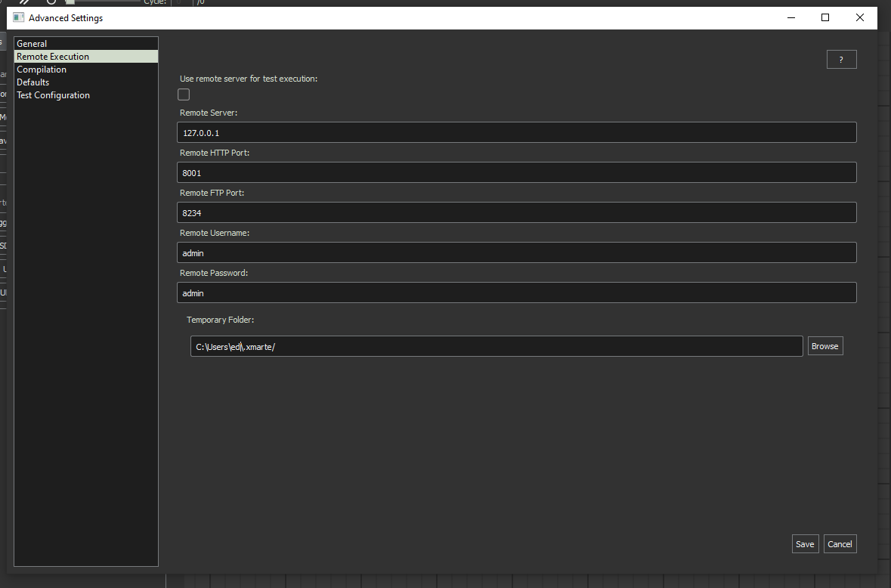Select the Remote Username input
Screen dimensions: 891x588
(x=516, y=253)
